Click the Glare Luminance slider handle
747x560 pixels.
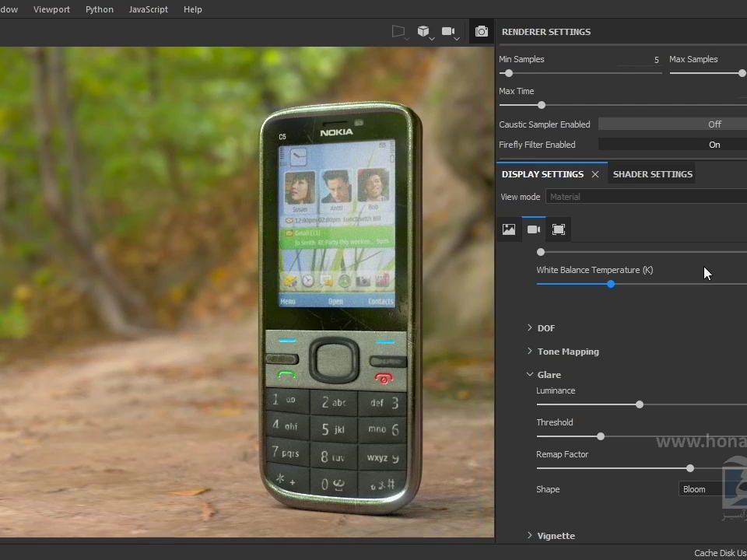[640, 404]
